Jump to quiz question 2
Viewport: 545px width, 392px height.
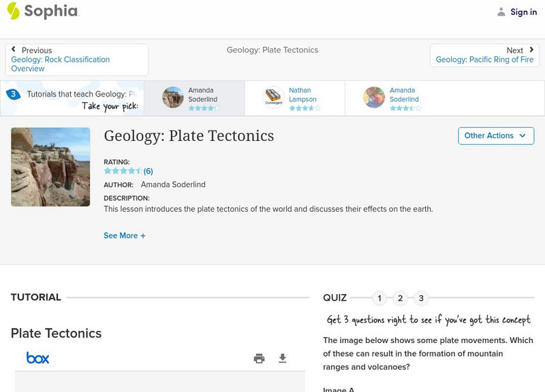click(x=401, y=298)
